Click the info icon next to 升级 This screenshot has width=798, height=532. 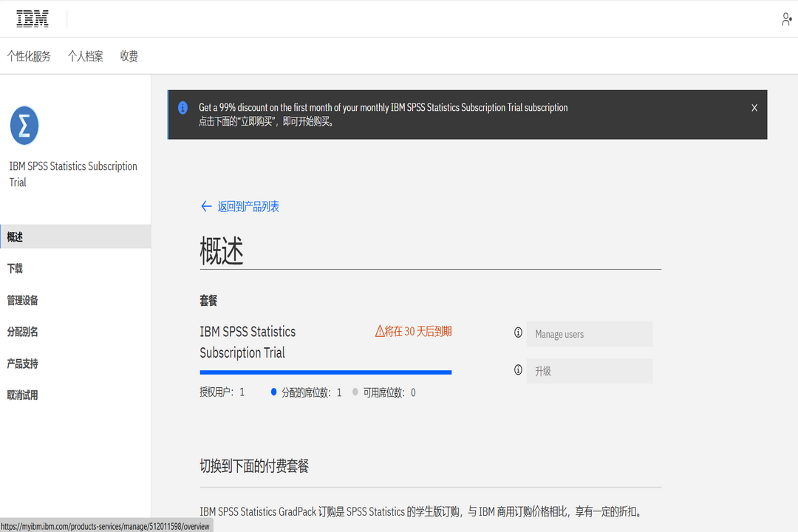[x=517, y=370]
